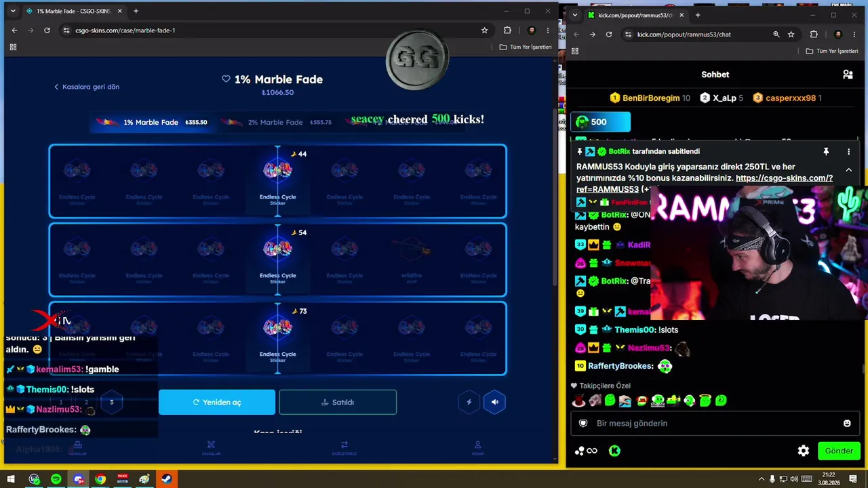Open Steam from the taskbar
The height and width of the screenshot is (488, 868).
pos(166,479)
